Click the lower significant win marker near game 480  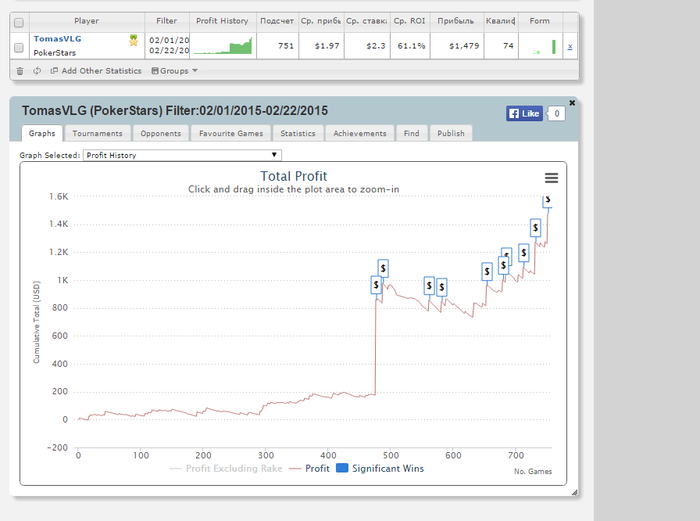pyautogui.click(x=376, y=285)
